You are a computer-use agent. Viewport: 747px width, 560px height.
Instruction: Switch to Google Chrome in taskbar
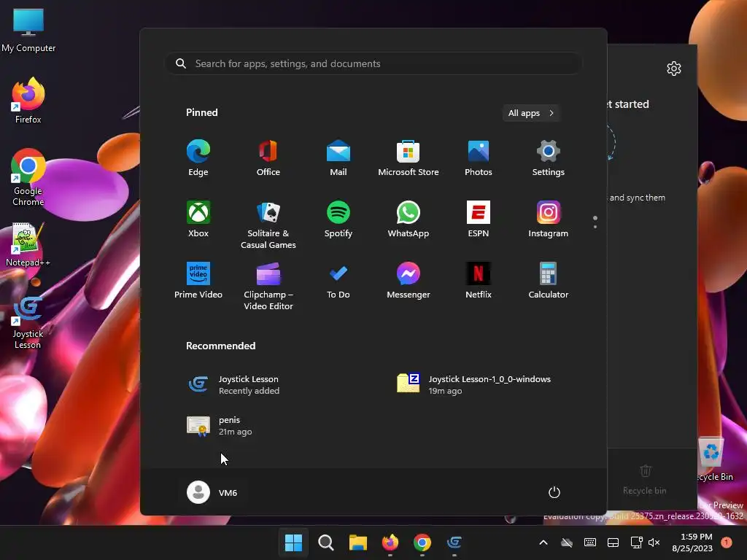coord(422,542)
